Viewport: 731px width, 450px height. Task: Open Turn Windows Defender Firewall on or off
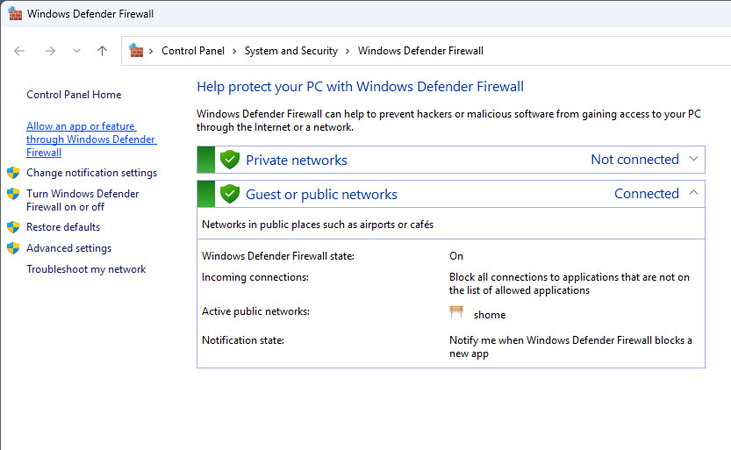pos(82,200)
